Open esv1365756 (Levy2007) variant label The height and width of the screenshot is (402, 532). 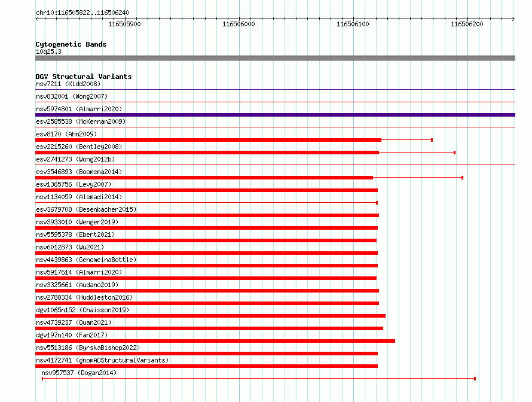pyautogui.click(x=74, y=184)
